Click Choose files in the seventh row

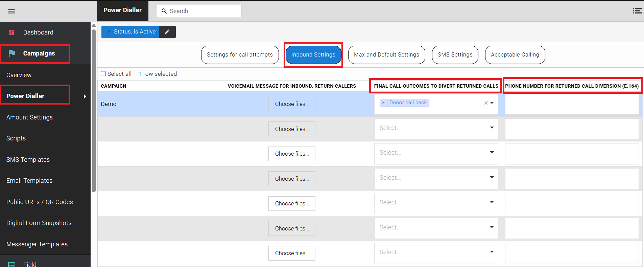(292, 253)
